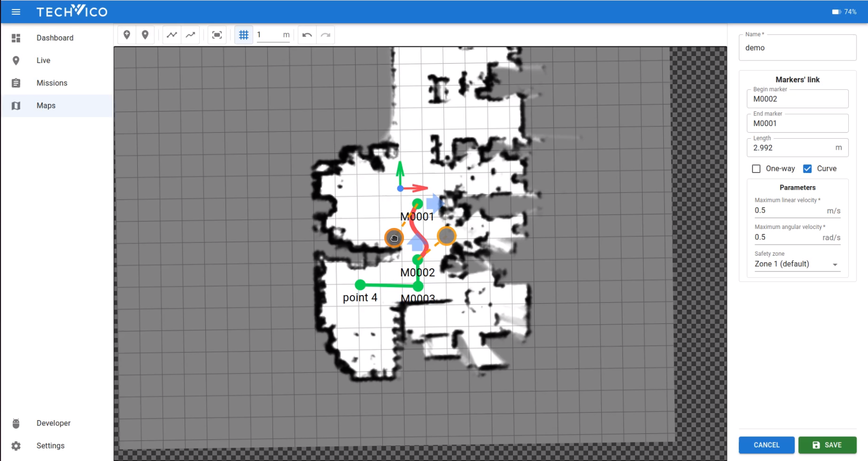Select the one-way arrow link tool
Image resolution: width=868 pixels, height=461 pixels.
[x=191, y=35]
